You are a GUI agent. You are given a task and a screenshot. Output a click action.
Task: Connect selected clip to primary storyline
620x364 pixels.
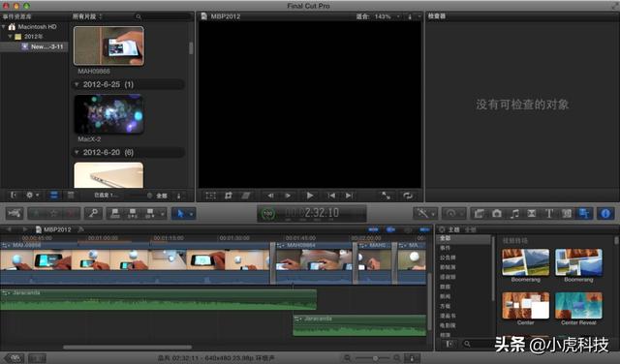click(115, 213)
